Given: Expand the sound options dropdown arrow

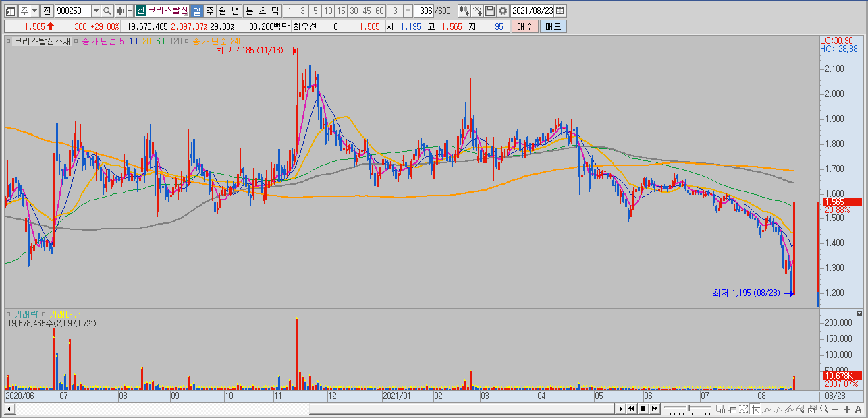Looking at the screenshot, I should [130, 11].
